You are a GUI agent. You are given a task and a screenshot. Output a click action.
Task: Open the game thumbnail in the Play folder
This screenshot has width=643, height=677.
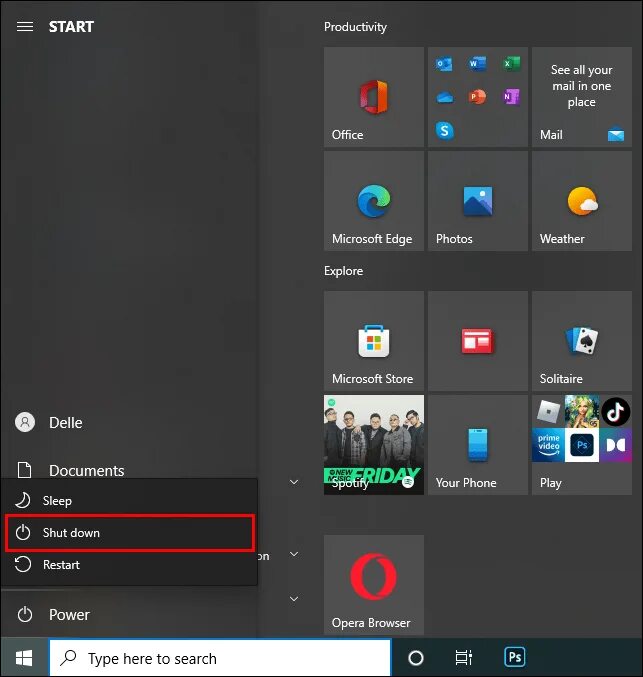pos(582,411)
